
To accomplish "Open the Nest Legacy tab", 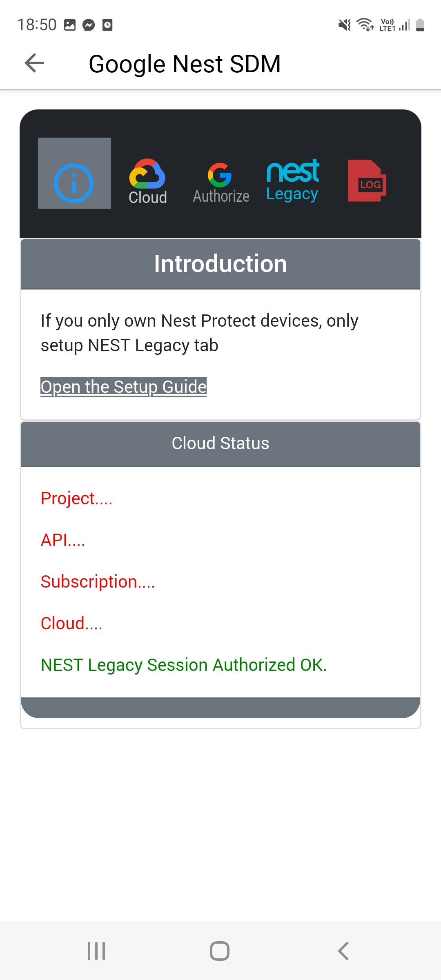I will tap(293, 180).
